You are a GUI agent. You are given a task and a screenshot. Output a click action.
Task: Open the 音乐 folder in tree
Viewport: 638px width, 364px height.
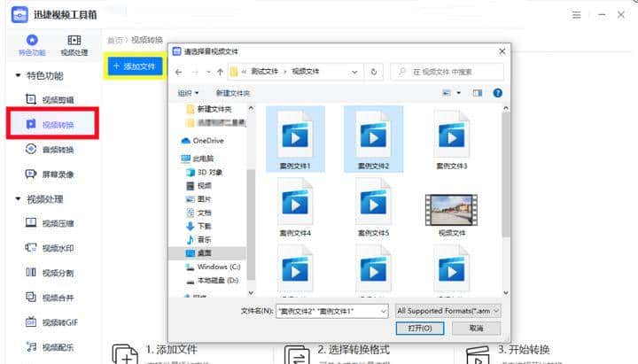pos(199,239)
